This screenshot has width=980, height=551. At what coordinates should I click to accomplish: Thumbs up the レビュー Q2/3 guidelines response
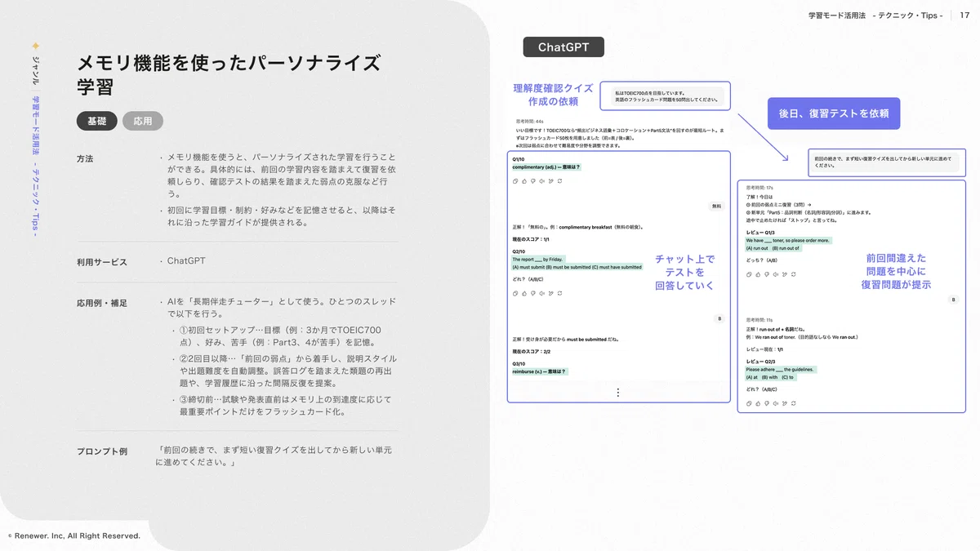758,403
